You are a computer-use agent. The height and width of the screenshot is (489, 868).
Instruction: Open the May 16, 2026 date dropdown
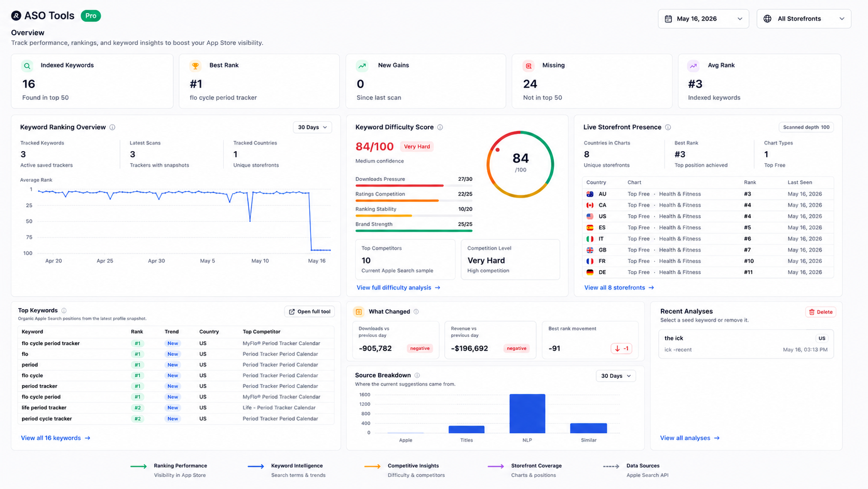point(703,19)
